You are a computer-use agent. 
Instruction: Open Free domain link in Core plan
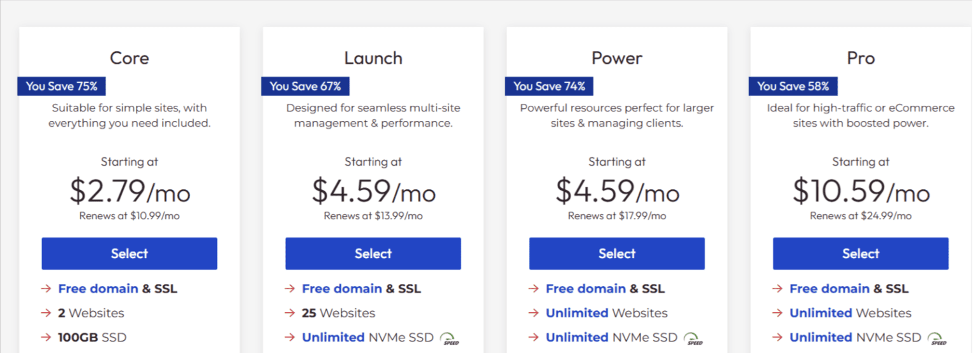(x=98, y=289)
